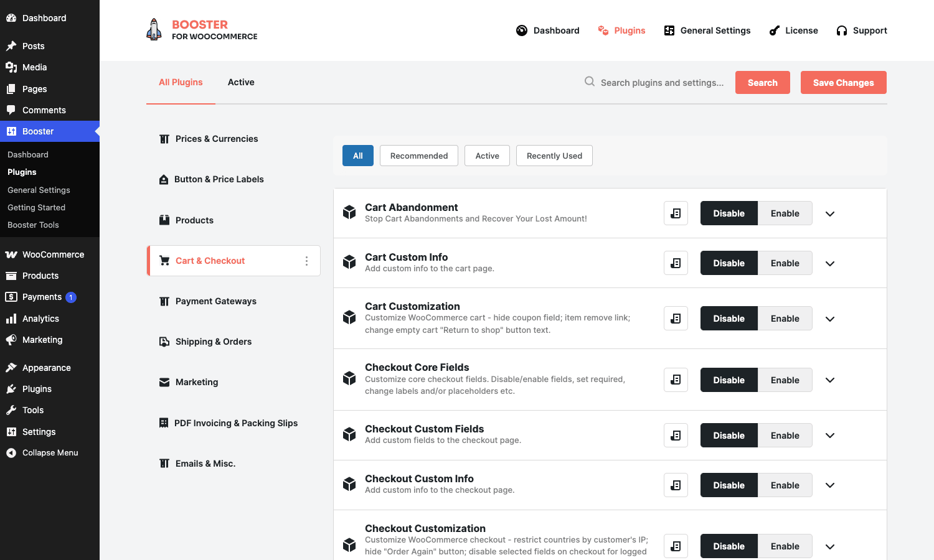Enable the Cart Abandonment plugin

point(785,213)
